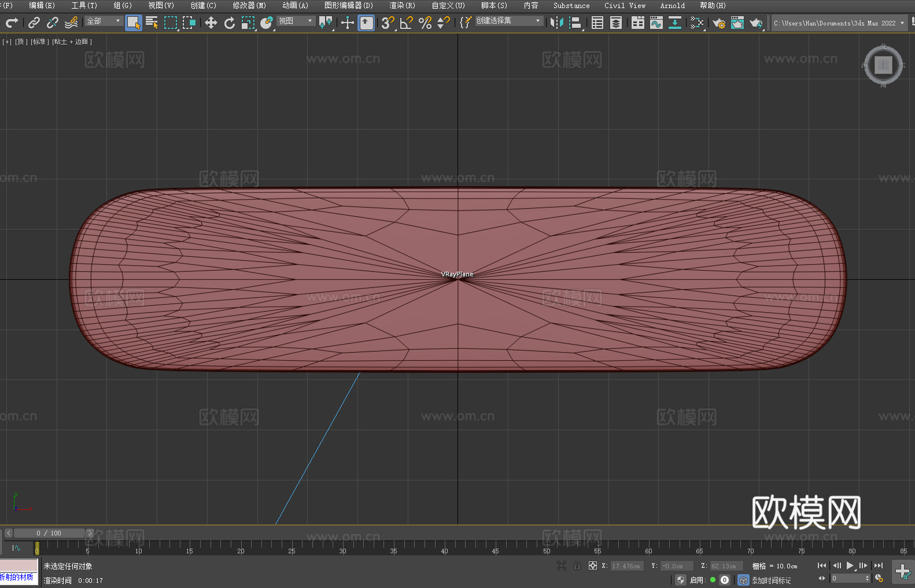The image size is (915, 588).
Task: Toggle the Selection Lock padlock icon
Action: (577, 565)
